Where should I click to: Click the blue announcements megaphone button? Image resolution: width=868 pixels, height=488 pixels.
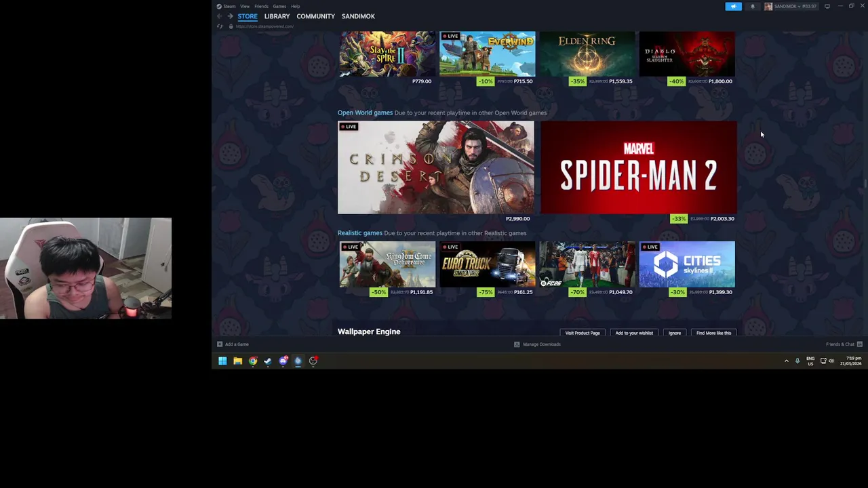tap(733, 6)
